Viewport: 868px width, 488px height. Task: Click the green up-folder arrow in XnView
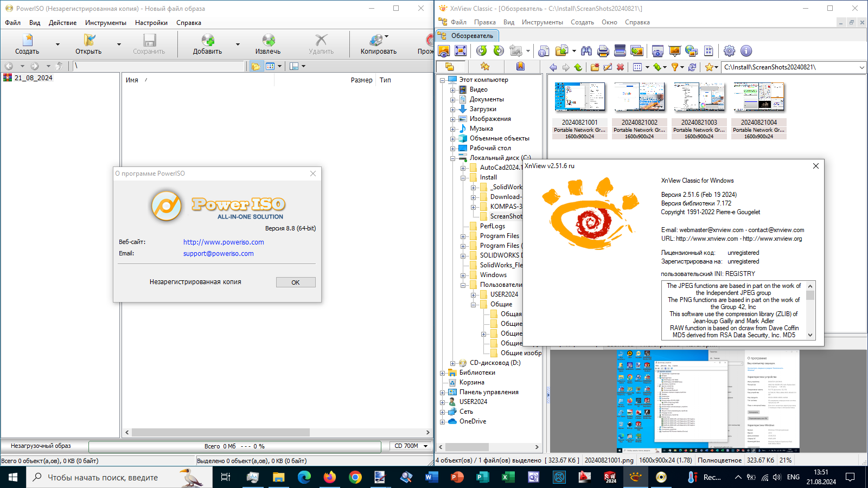(578, 67)
